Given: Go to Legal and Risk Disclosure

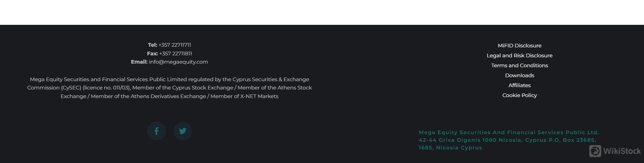Looking at the screenshot, I should [x=519, y=56].
